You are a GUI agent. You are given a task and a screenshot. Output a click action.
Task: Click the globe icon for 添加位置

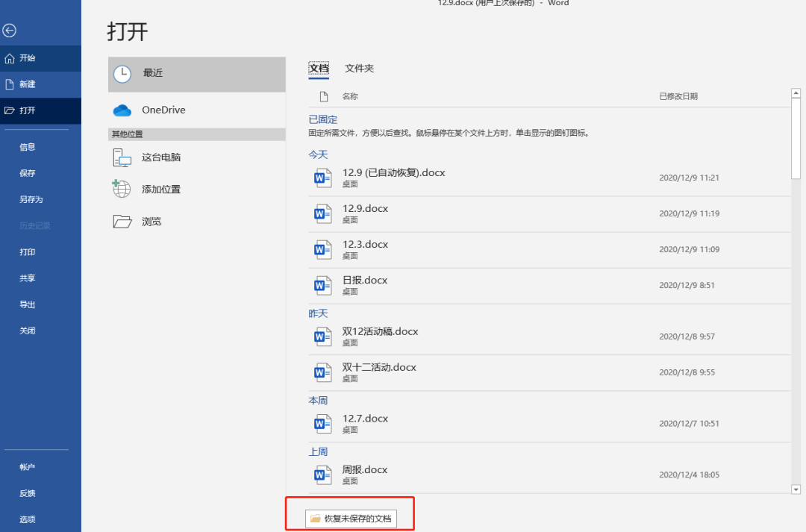pos(122,189)
